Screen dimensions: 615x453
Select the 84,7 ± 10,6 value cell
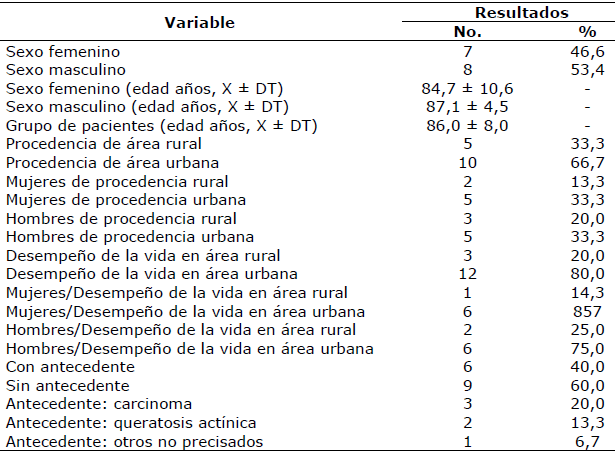point(467,88)
